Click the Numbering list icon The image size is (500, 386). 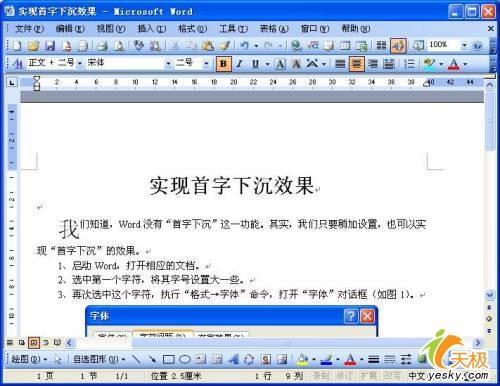[409, 63]
